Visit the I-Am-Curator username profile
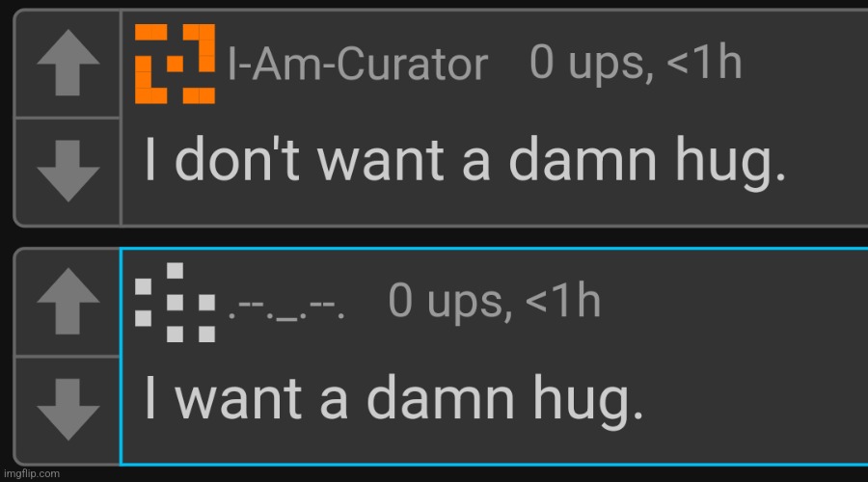868x482 pixels. coord(358,65)
